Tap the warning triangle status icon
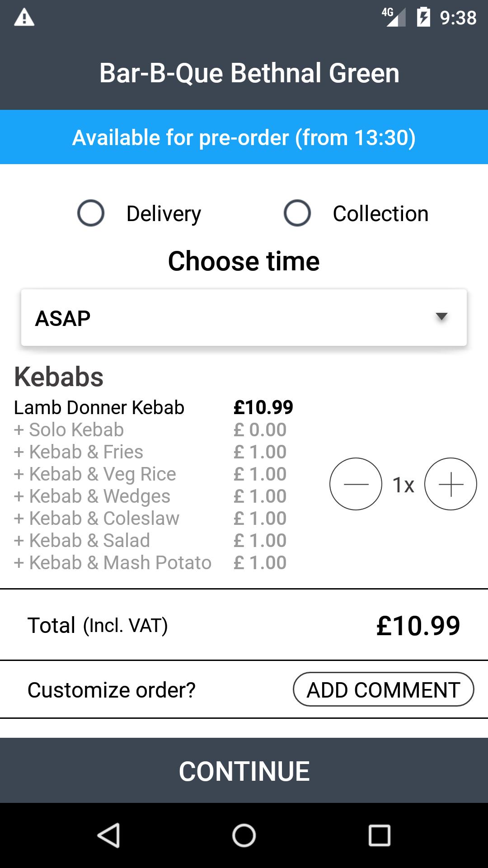The width and height of the screenshot is (488, 868). (24, 18)
